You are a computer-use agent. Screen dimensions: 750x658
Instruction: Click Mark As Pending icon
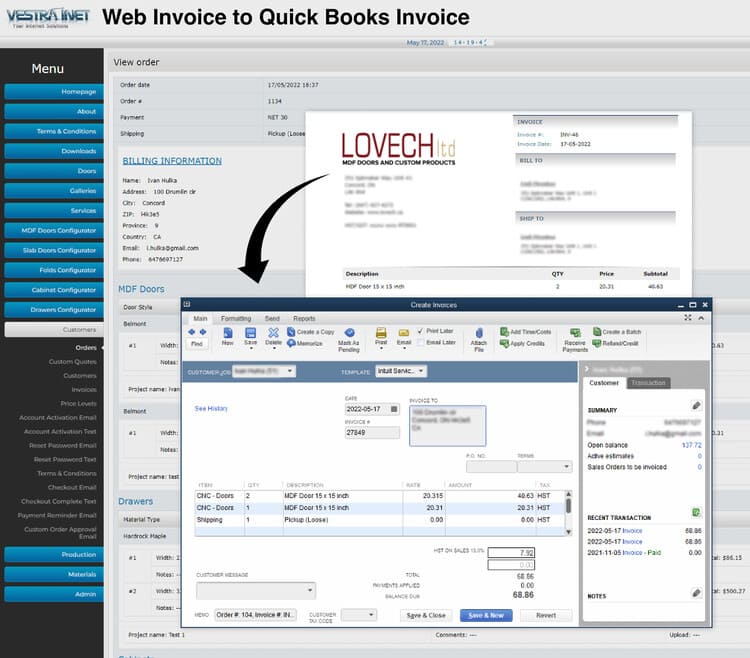pyautogui.click(x=350, y=332)
